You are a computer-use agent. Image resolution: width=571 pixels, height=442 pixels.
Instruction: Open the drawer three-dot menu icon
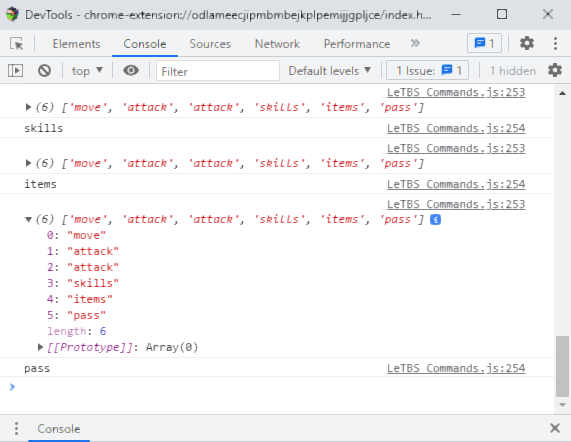pos(16,429)
